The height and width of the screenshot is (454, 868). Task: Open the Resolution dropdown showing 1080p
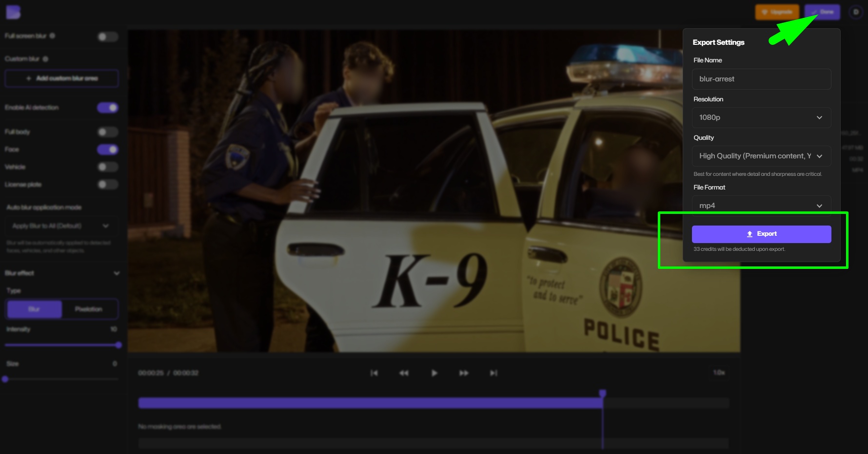coord(761,117)
